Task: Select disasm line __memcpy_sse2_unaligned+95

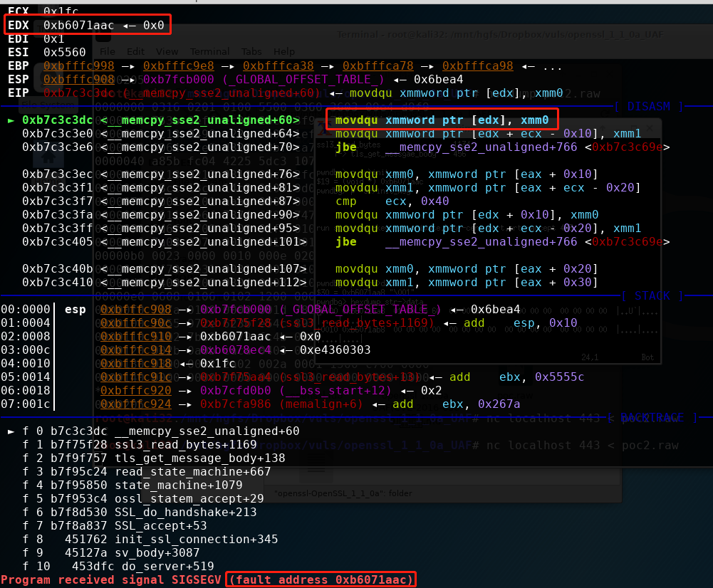Action: (x=161, y=228)
